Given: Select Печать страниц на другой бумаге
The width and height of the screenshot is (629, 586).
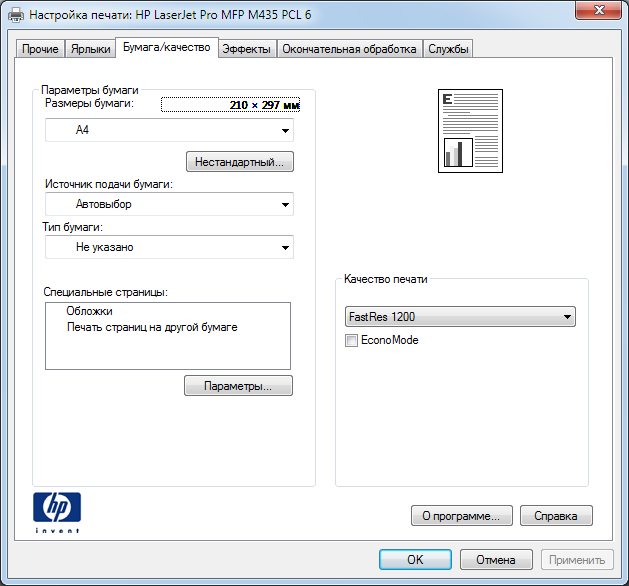Looking at the screenshot, I should [152, 327].
